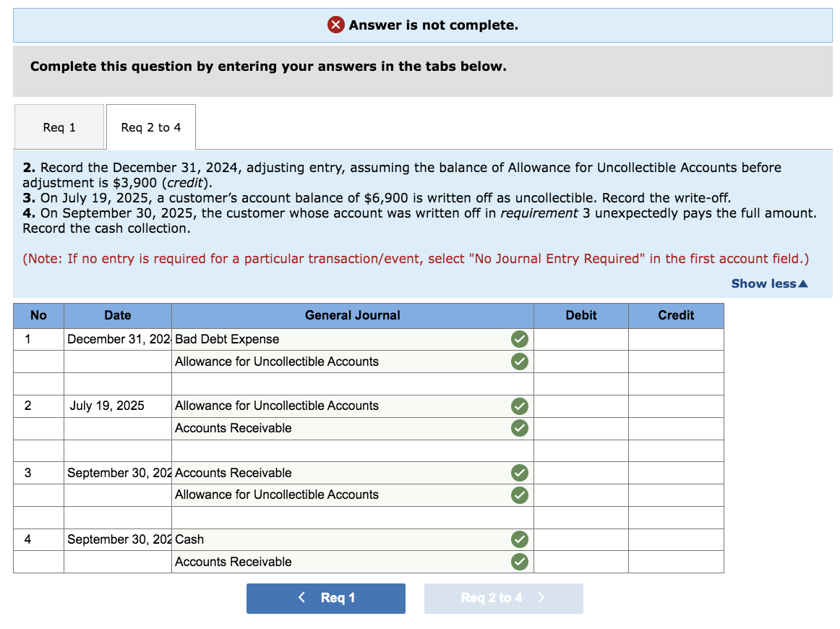Go back using the blue Req 1 button

point(326,598)
